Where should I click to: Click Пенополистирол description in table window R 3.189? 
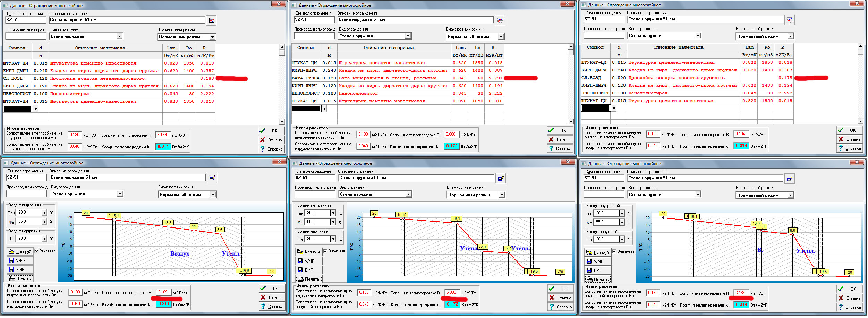tap(105, 94)
